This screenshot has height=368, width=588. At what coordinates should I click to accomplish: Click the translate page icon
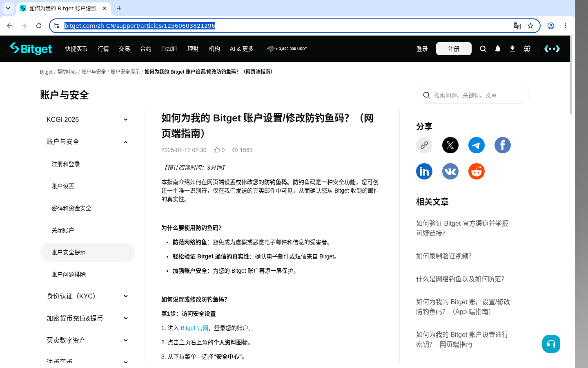517,26
